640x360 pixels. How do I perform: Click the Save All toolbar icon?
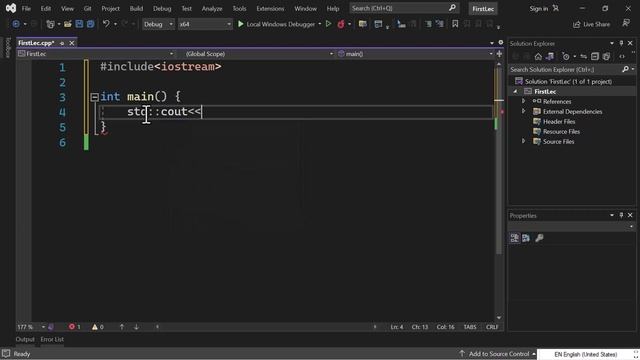point(90,24)
